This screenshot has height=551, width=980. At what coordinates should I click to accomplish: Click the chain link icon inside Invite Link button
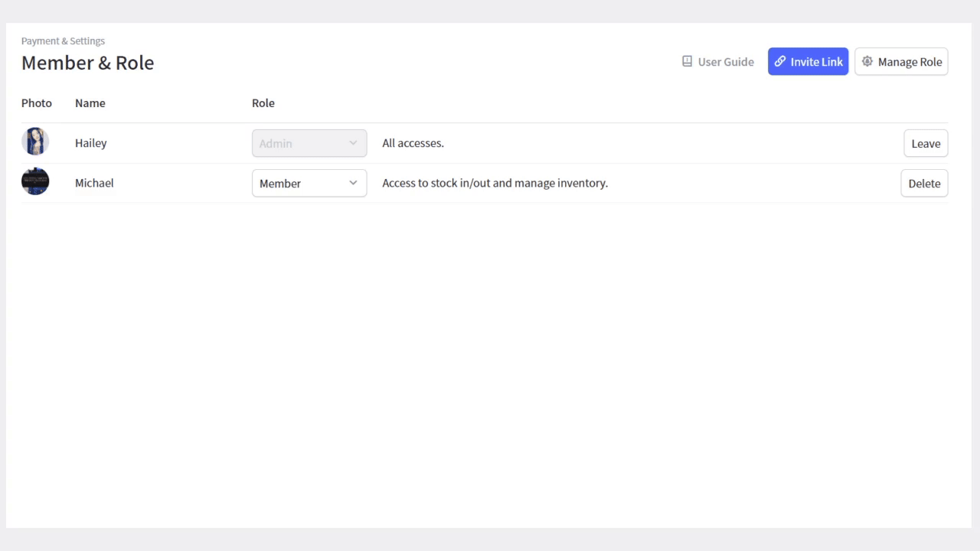(780, 61)
